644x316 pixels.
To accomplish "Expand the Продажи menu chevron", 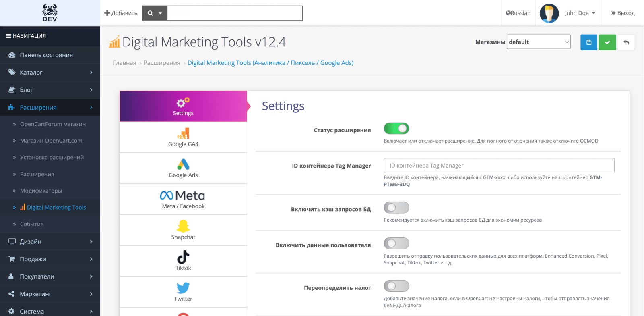I will click(91, 259).
